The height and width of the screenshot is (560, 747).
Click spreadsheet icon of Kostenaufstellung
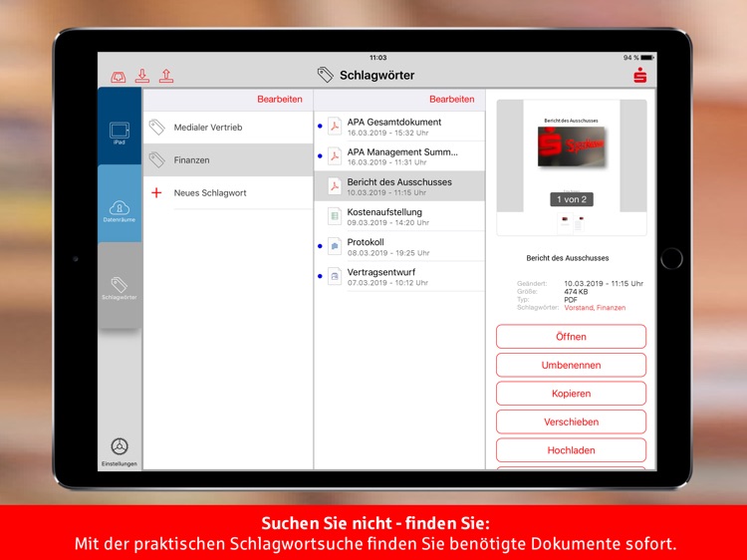tap(335, 216)
